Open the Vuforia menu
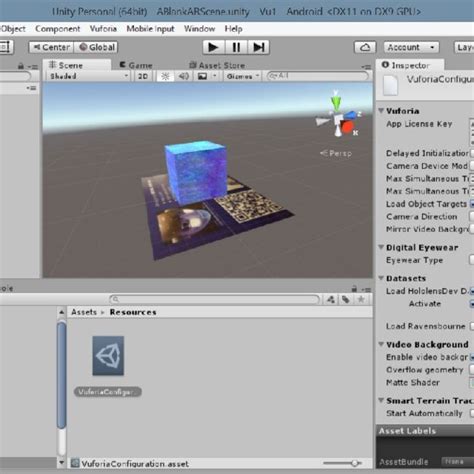The width and height of the screenshot is (474, 474). pyautogui.click(x=103, y=29)
